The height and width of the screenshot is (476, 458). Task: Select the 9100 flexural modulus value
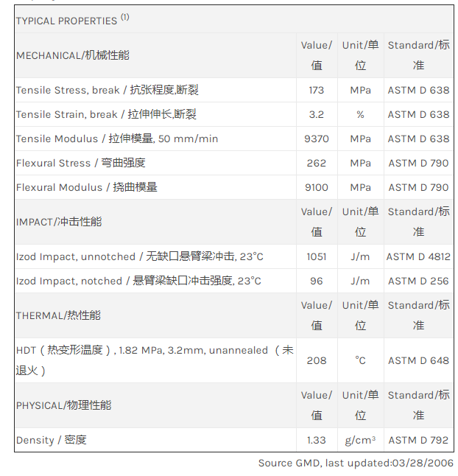click(317, 187)
